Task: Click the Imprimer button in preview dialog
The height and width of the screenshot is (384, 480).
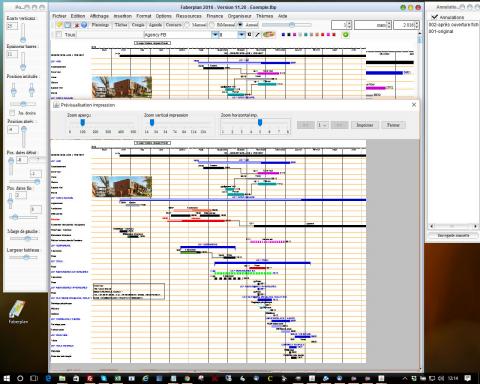Action: tap(365, 125)
